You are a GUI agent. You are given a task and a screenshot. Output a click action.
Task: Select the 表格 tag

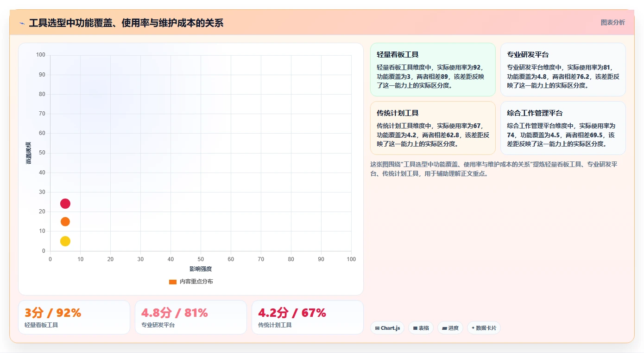coord(421,328)
